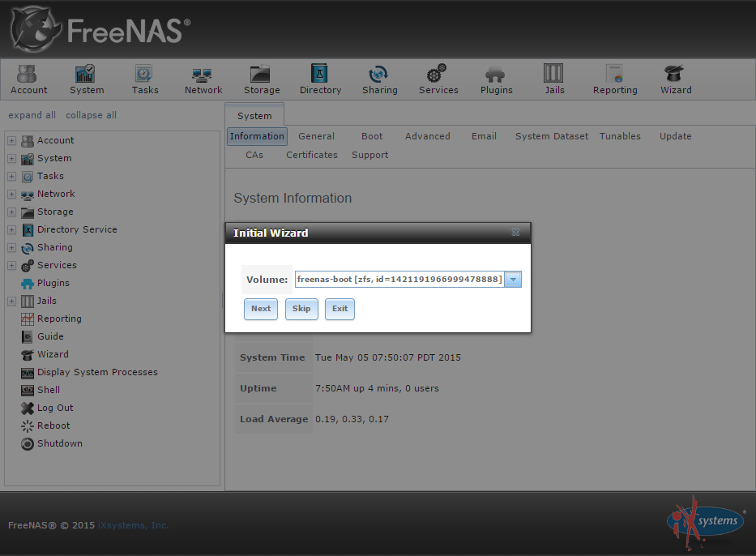Expand Account node in tree
This screenshot has height=556, width=756.
11,141
